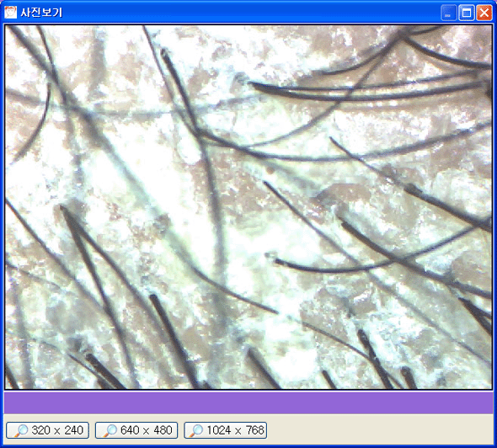Maximize the 사진보기 window
Screen dimensions: 497x448
point(467,13)
